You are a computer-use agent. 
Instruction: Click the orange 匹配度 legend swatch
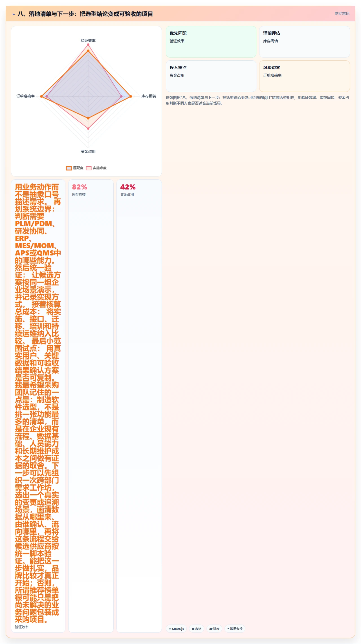pyautogui.click(x=69, y=168)
